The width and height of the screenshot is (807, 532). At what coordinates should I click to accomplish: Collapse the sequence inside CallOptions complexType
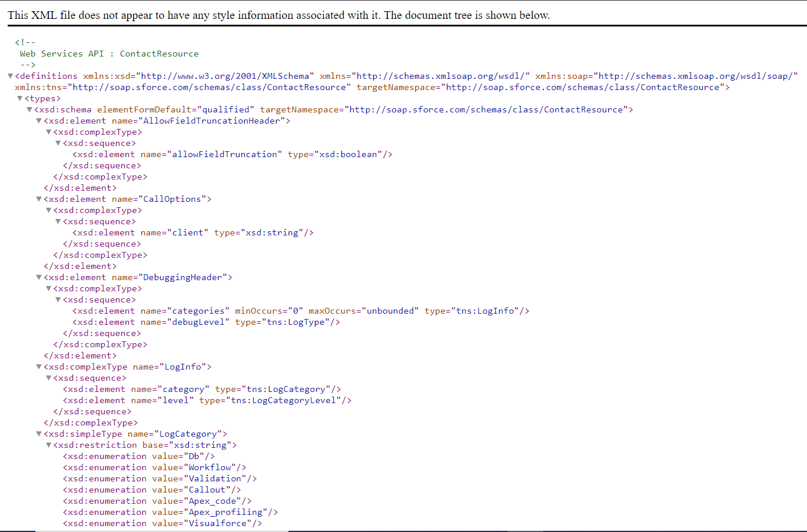58,221
